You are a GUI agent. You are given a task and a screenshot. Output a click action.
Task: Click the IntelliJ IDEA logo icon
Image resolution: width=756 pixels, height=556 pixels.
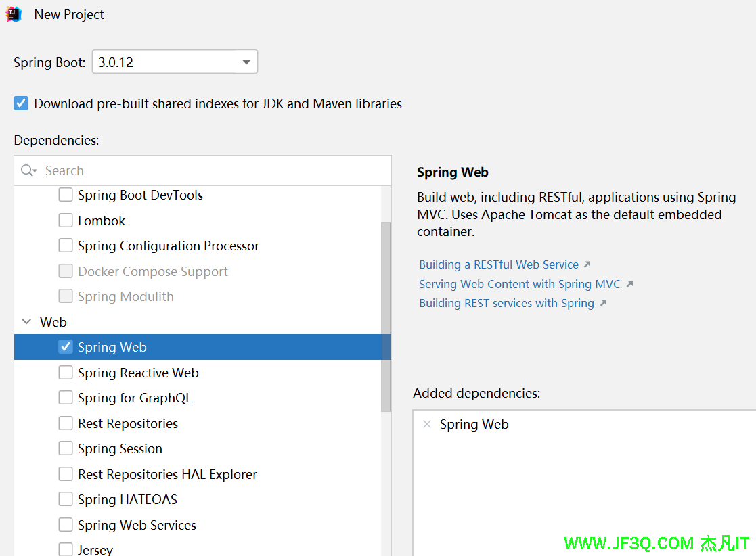(14, 14)
